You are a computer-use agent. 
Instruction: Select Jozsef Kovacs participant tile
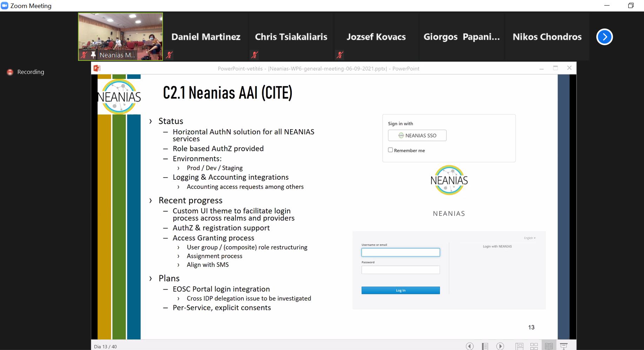(376, 37)
